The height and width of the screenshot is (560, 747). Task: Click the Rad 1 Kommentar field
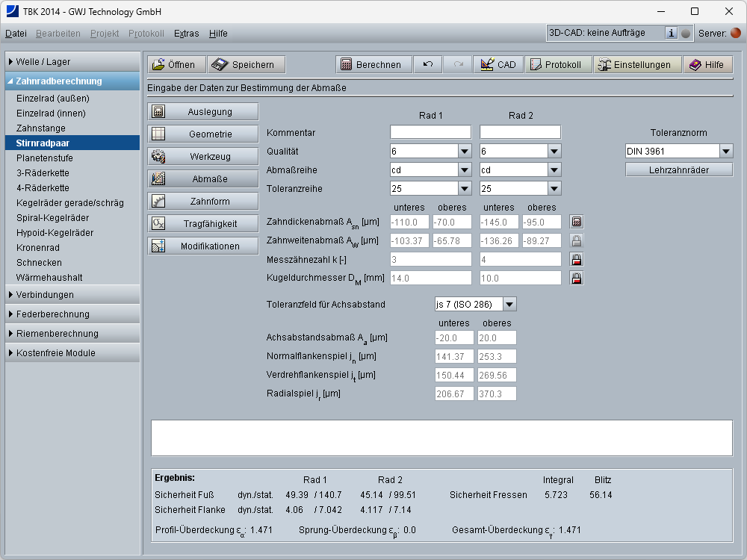430,132
